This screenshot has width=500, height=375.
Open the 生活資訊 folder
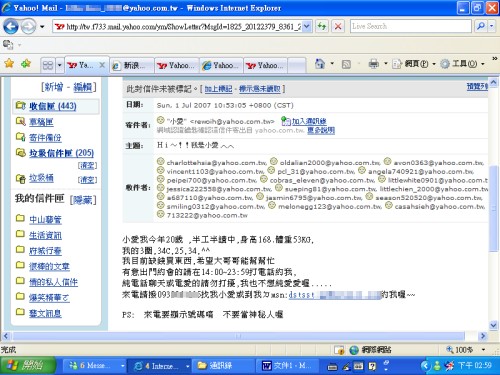coord(45,235)
